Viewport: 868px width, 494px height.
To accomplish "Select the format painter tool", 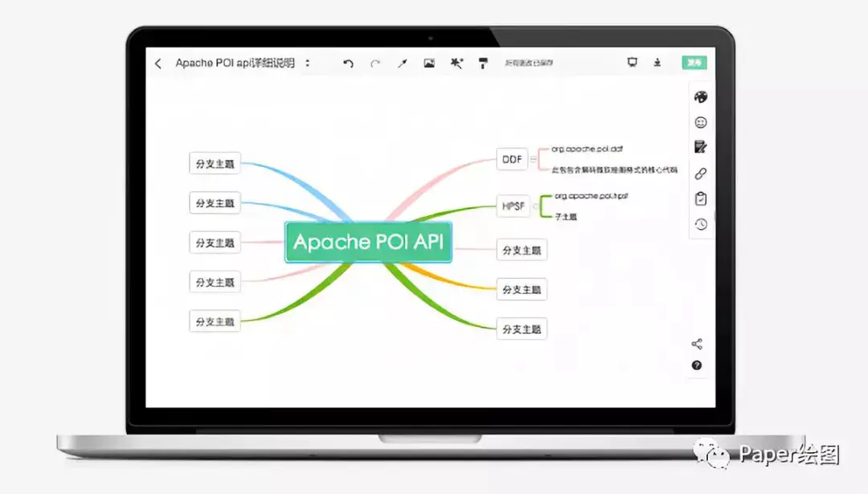I will click(x=483, y=63).
